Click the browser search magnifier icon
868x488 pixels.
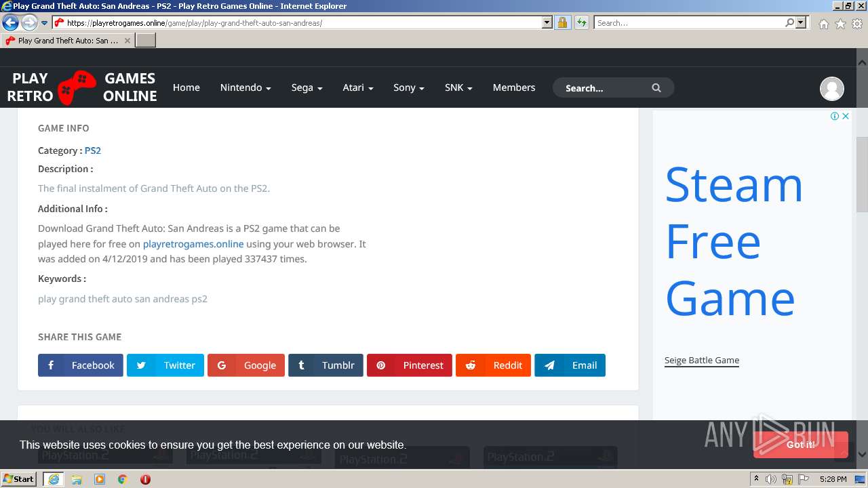point(789,23)
